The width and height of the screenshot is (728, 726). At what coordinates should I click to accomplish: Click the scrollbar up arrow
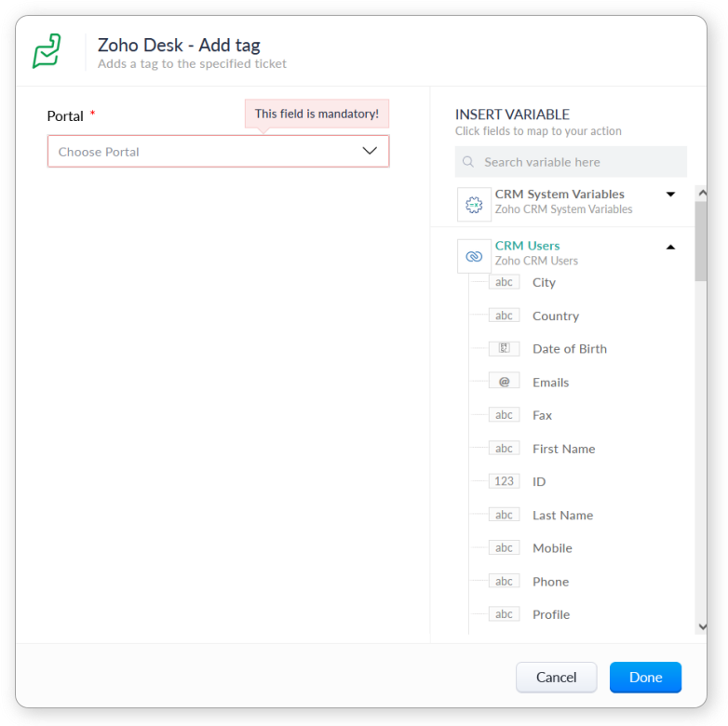(x=703, y=192)
